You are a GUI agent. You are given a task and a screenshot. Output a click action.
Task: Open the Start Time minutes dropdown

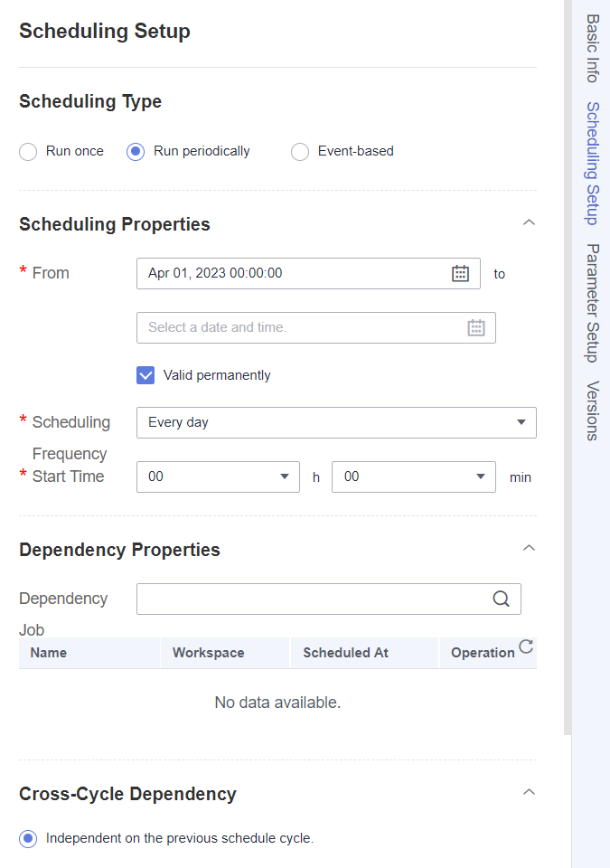[x=414, y=476]
